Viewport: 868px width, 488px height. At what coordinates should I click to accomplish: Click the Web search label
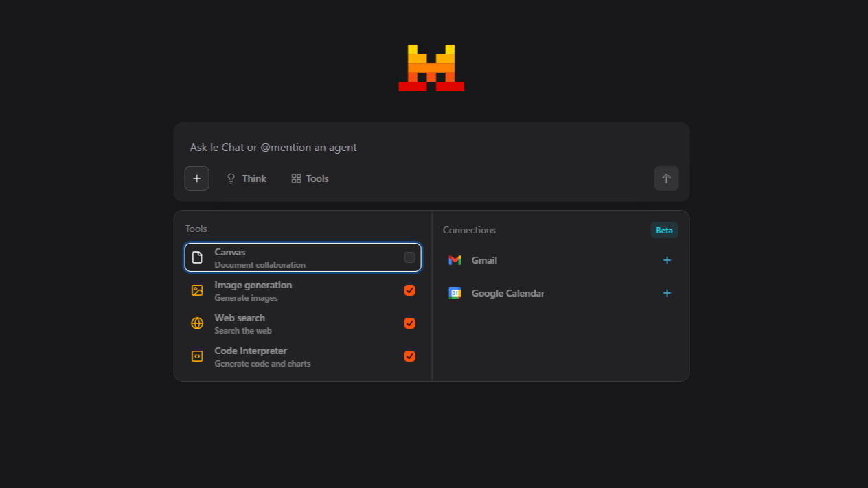(x=240, y=318)
